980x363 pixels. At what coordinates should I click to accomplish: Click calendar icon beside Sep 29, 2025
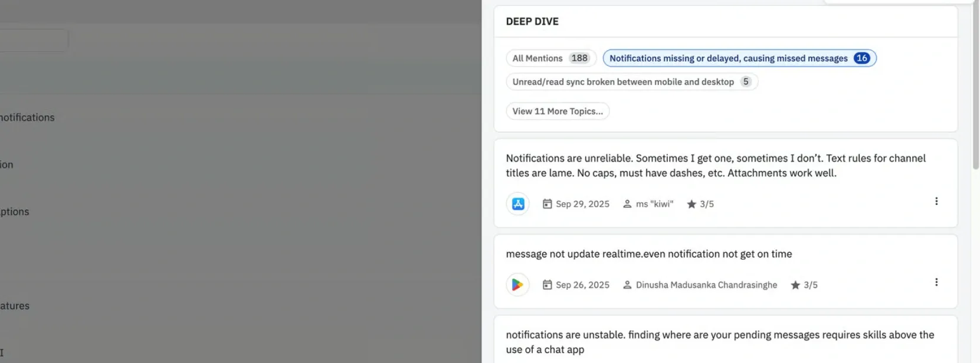(547, 204)
